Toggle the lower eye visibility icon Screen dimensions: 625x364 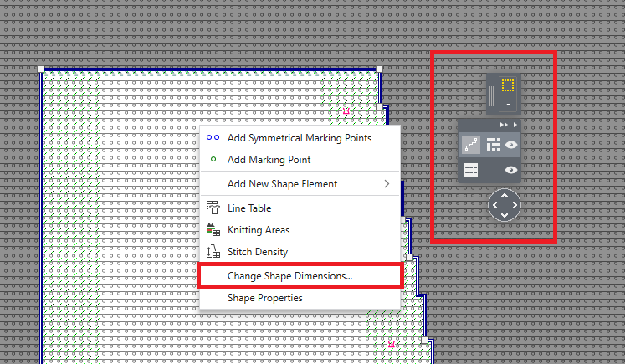pos(510,169)
